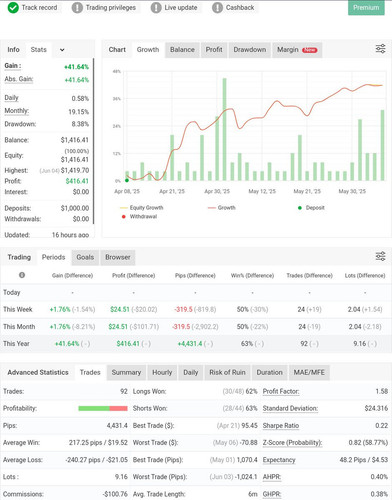Open the Browser tab
The width and height of the screenshot is (392, 500).
(x=118, y=257)
